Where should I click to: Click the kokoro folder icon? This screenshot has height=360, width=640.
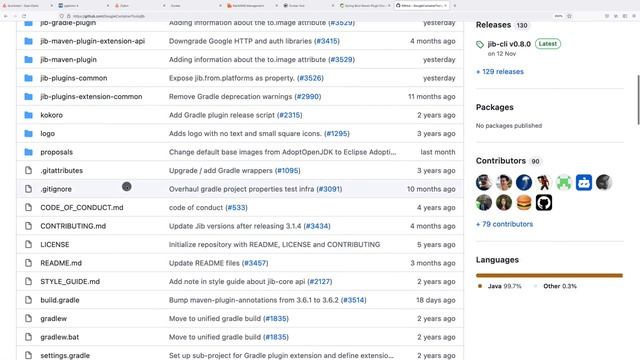pos(28,115)
